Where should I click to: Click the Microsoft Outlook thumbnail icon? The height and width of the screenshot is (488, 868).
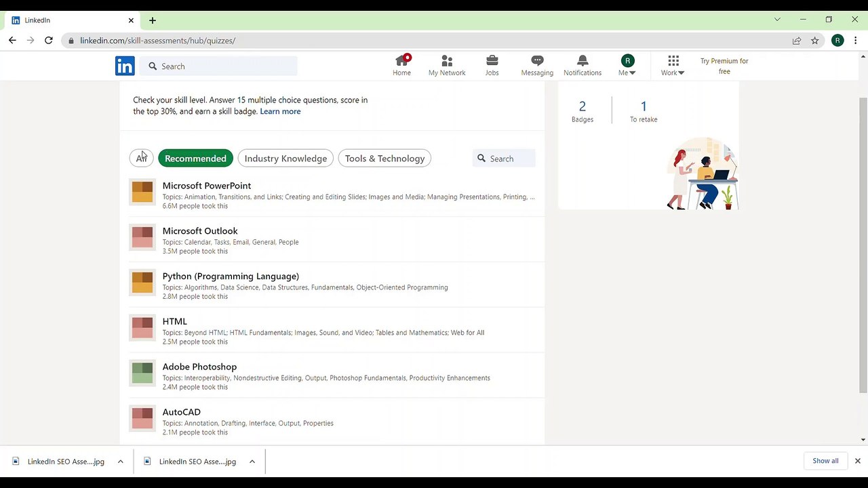[142, 237]
